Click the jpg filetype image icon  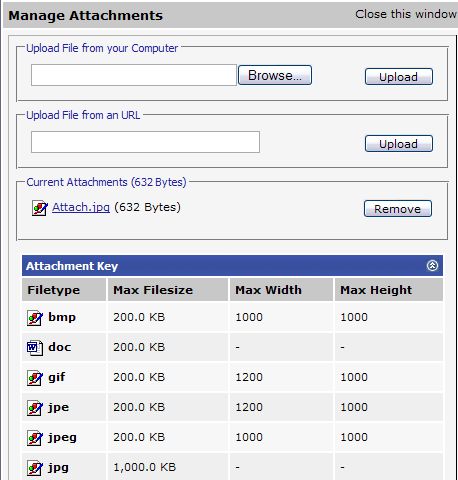[35, 468]
